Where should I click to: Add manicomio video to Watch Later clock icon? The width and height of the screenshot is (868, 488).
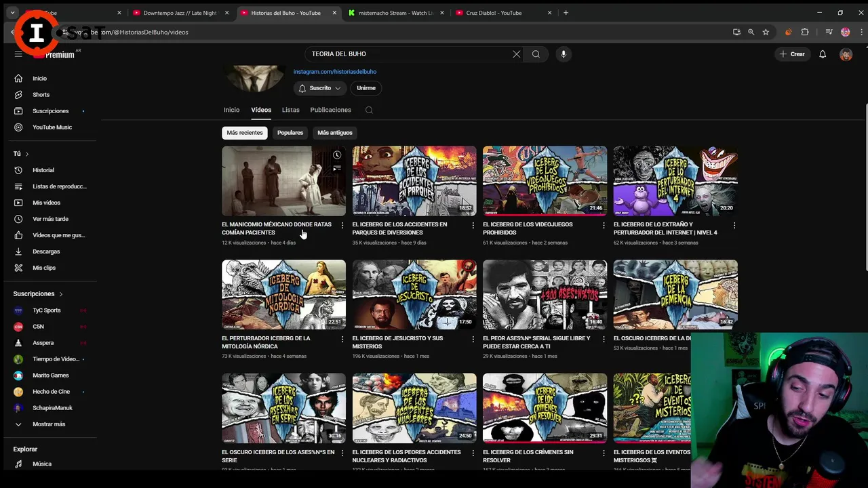[x=337, y=155]
